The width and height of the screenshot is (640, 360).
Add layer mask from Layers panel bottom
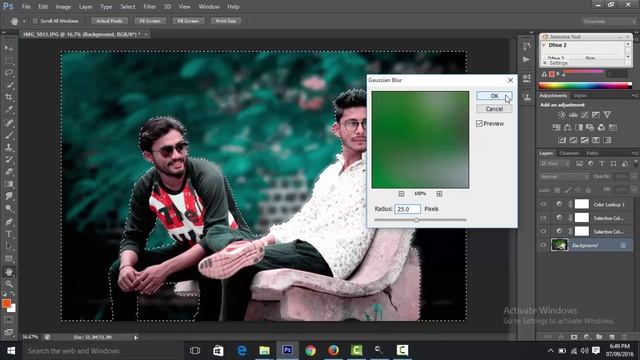(x=574, y=337)
